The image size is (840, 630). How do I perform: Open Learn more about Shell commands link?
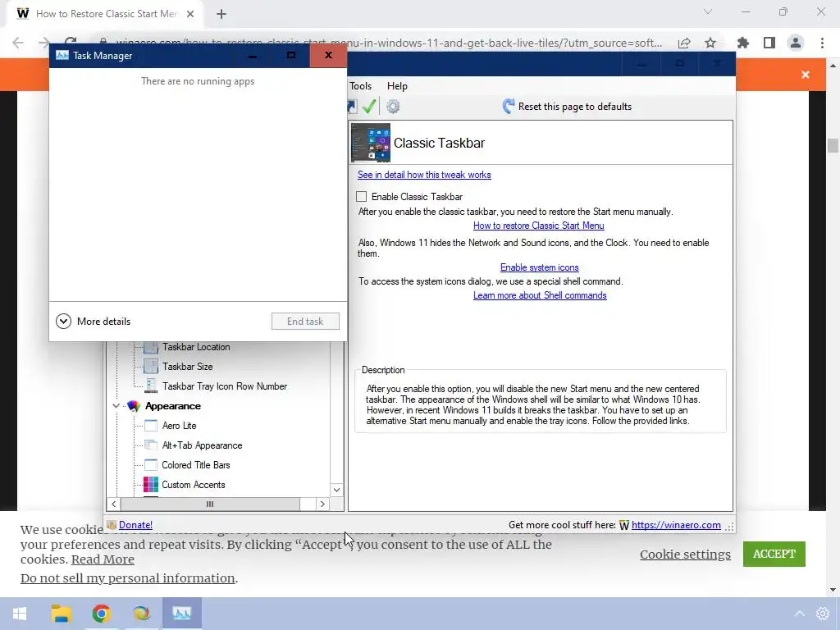tap(540, 295)
